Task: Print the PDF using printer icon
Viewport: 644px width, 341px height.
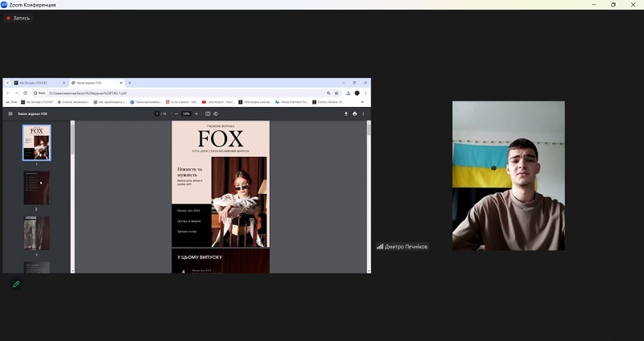Action: pyautogui.click(x=354, y=113)
